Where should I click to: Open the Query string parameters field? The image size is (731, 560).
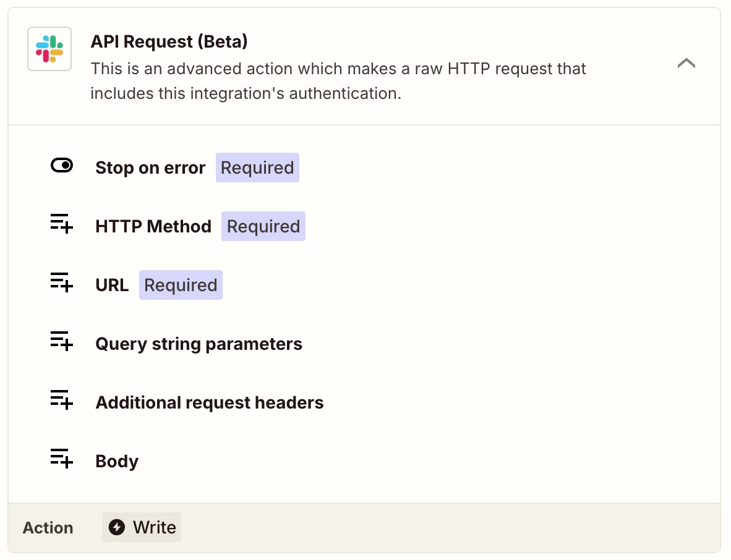pos(199,344)
